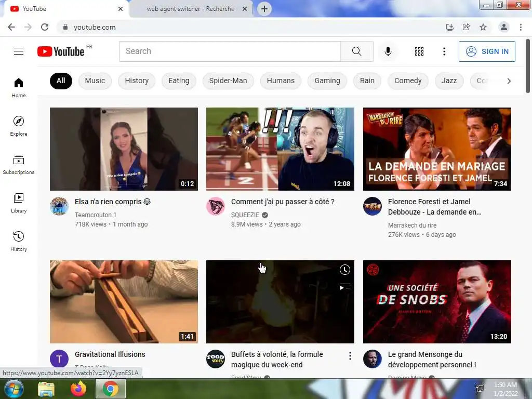
Task: Open Une société de snobs thumbnail
Action: pos(437,302)
